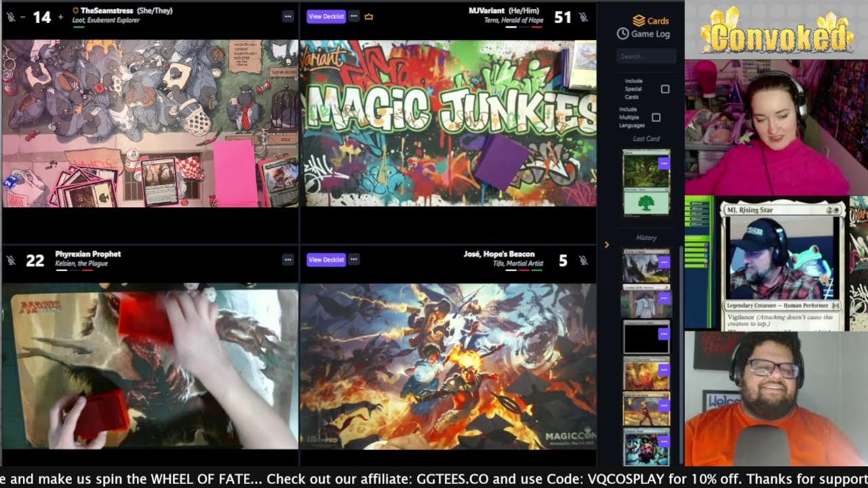Switch to the Cards tab
Image resolution: width=868 pixels, height=488 pixels.
tap(651, 20)
